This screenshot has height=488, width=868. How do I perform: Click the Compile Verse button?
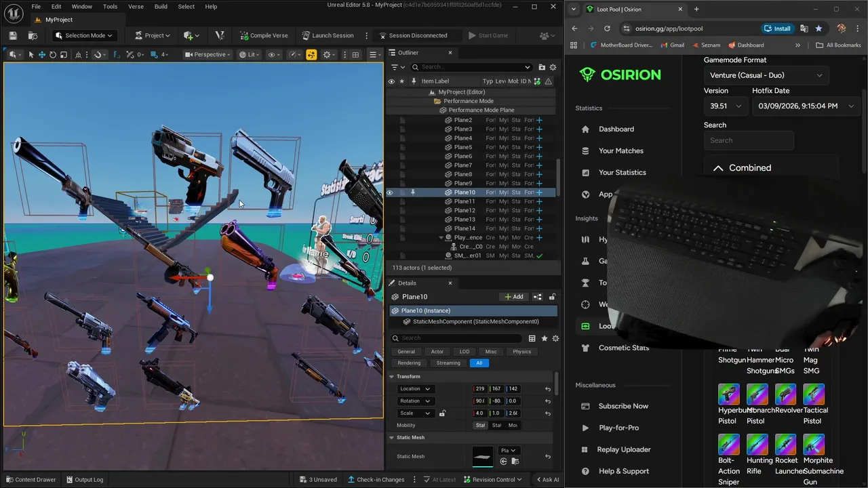tap(263, 35)
